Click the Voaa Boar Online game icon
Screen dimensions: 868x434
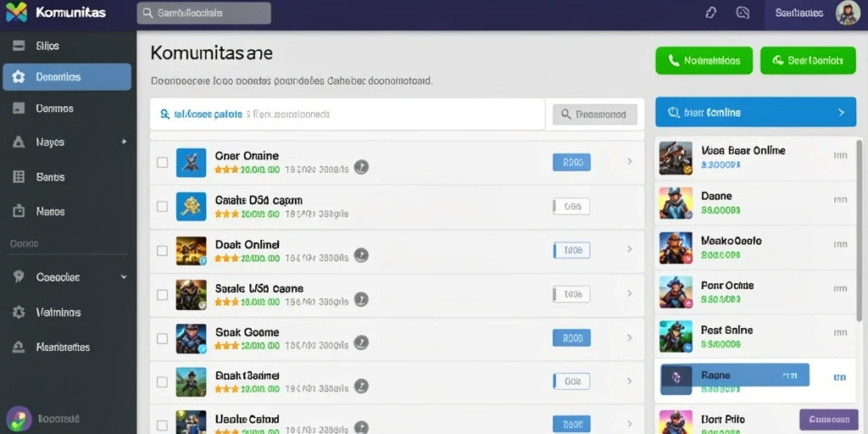[676, 158]
